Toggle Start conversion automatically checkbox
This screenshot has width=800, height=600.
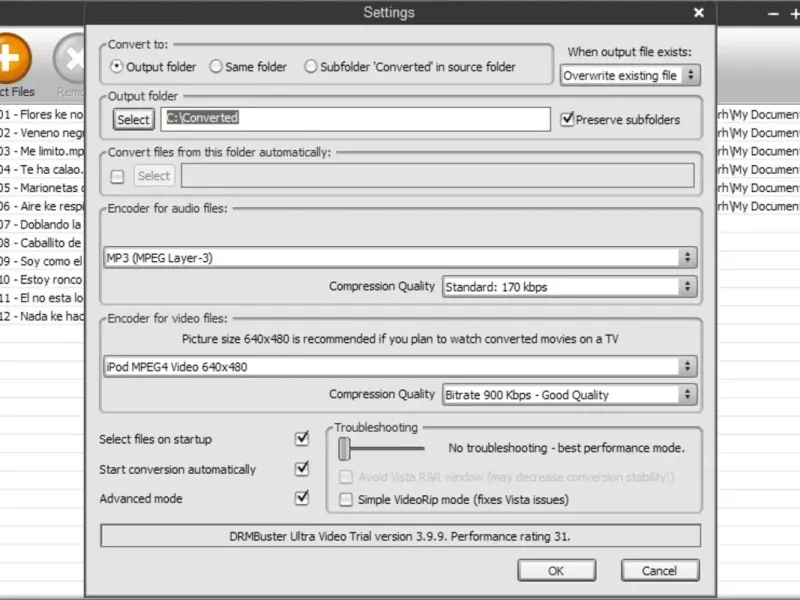(302, 468)
